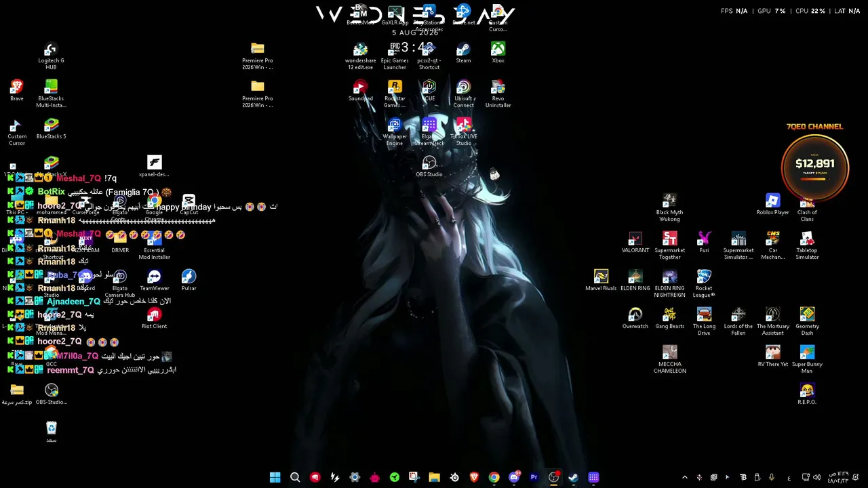Select the iCUE desktop shortcut
This screenshot has height=488, width=868.
coord(429,90)
